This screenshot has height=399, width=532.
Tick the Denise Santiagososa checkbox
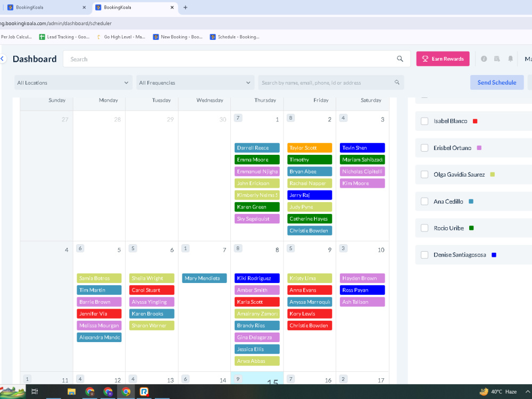(x=425, y=255)
